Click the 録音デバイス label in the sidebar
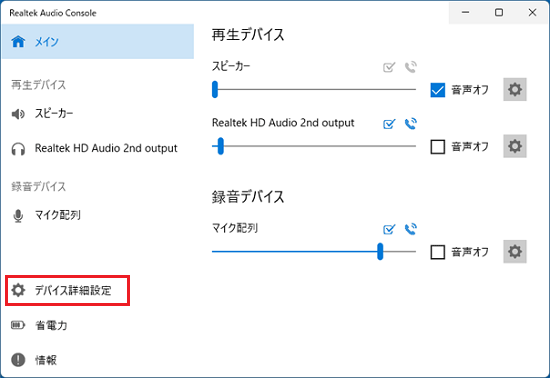Screen dimensions: 550x378 tap(39, 187)
